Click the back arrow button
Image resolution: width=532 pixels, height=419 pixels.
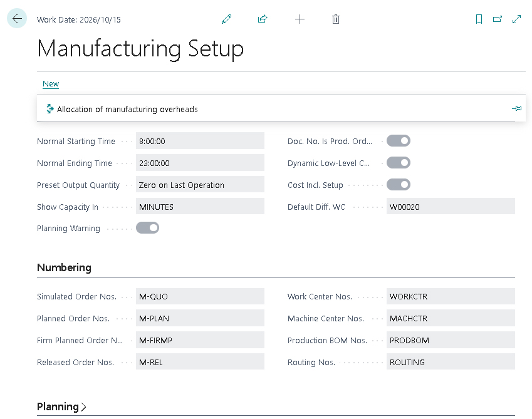(17, 19)
